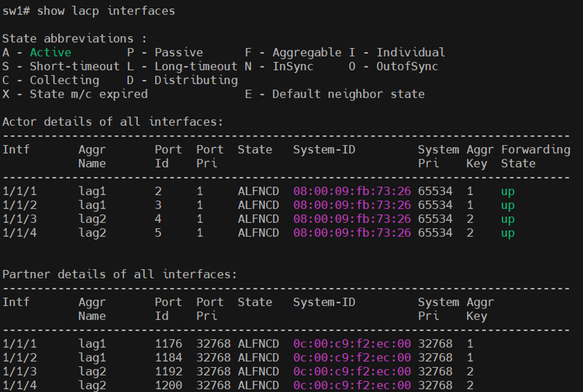This screenshot has width=583, height=392.
Task: Click "Partner details of all interfaces" heading
Action: 119,274
